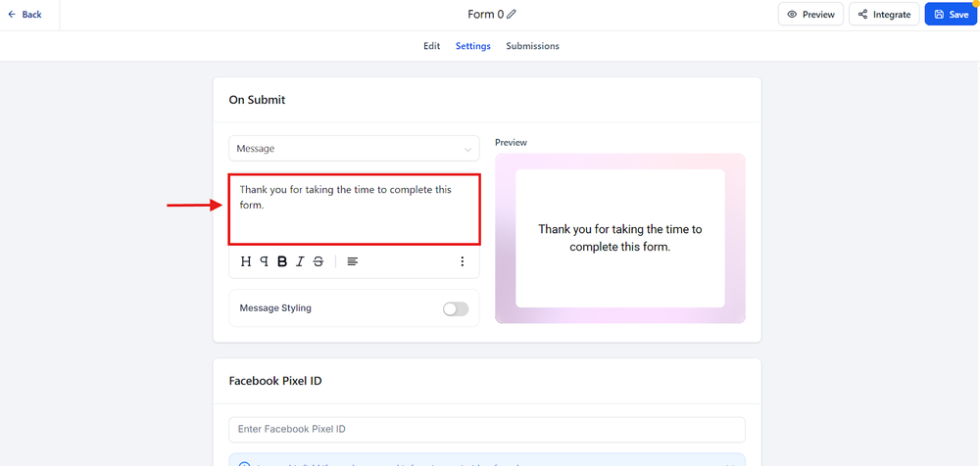Click the On Submit heading

click(x=257, y=99)
